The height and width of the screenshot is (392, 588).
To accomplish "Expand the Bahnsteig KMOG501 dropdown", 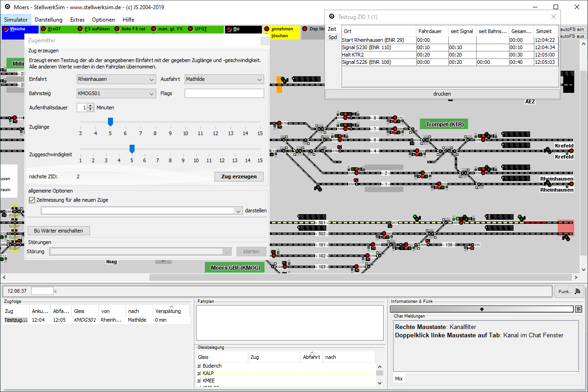I will click(x=116, y=94).
